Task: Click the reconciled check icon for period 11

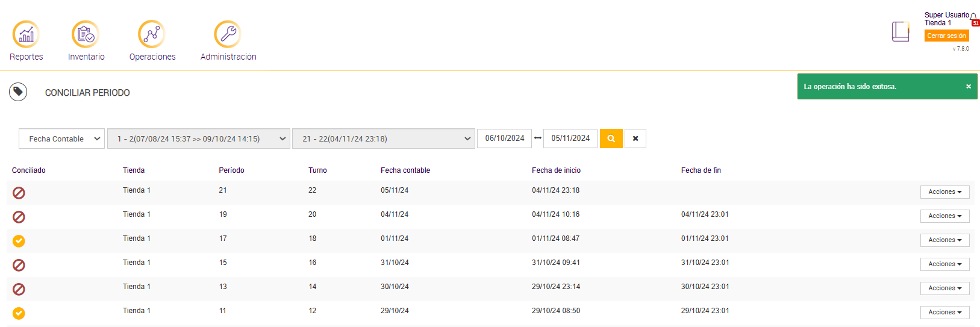Action: pos(19,313)
